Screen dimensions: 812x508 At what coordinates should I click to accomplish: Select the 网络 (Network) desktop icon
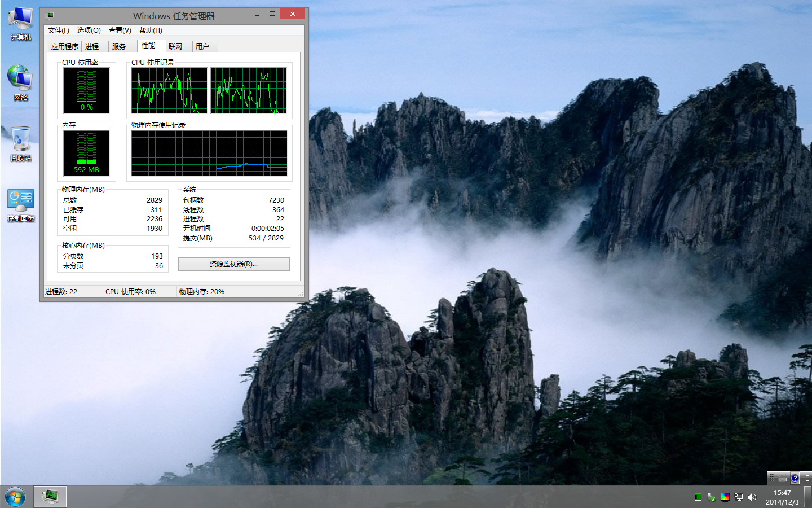21,83
